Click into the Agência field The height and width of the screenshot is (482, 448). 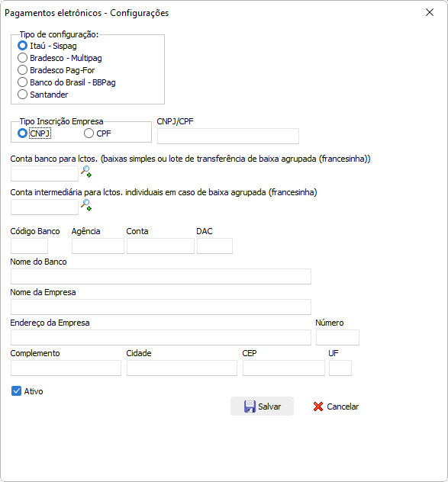[98, 246]
